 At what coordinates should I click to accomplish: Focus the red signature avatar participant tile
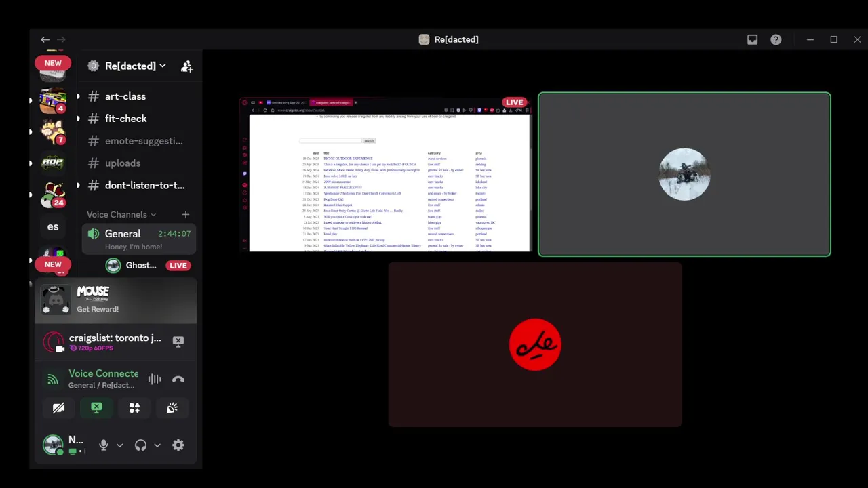click(535, 344)
